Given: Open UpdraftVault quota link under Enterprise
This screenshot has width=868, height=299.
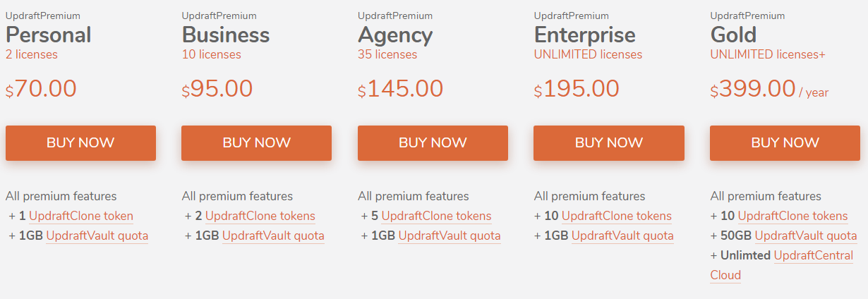Looking at the screenshot, I should [622, 236].
